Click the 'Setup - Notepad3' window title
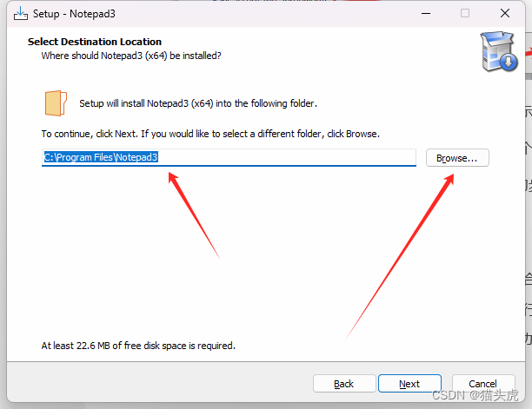The height and width of the screenshot is (409, 532). point(74,14)
